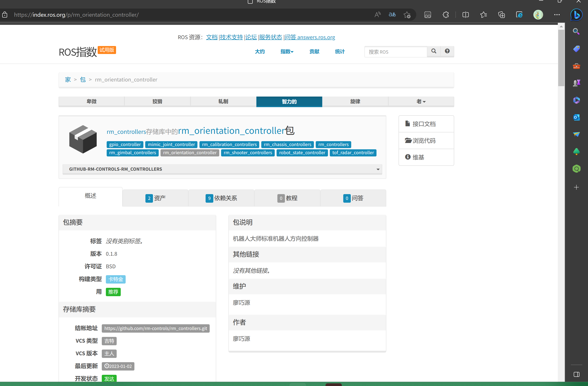Open Outlook icon in the Edge sidebar
Image resolution: width=588 pixels, height=386 pixels.
(577, 117)
